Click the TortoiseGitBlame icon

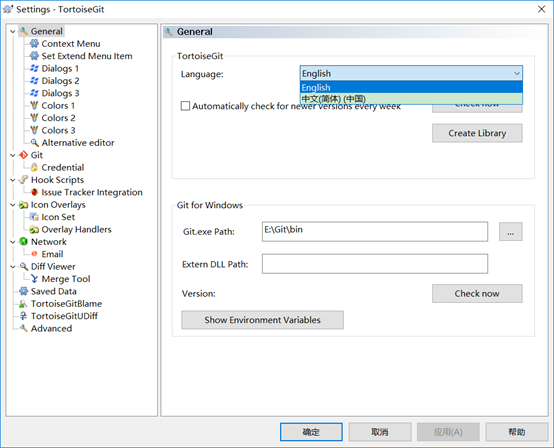[x=23, y=303]
